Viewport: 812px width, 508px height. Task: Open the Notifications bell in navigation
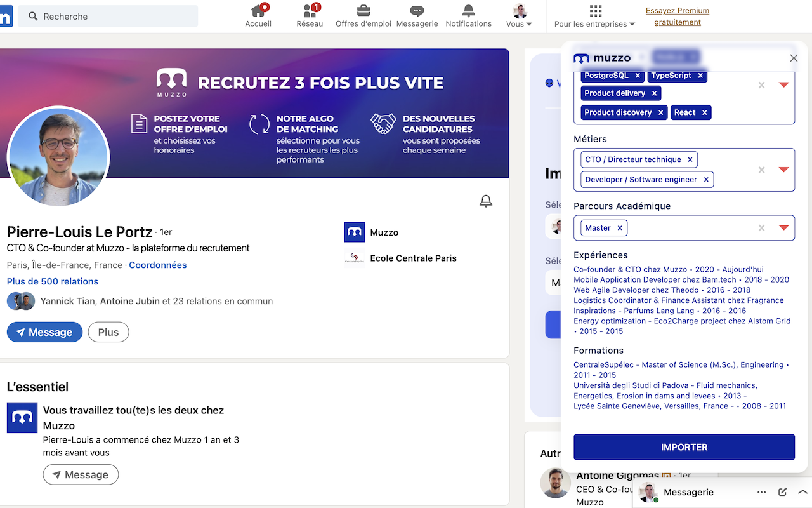pyautogui.click(x=468, y=10)
